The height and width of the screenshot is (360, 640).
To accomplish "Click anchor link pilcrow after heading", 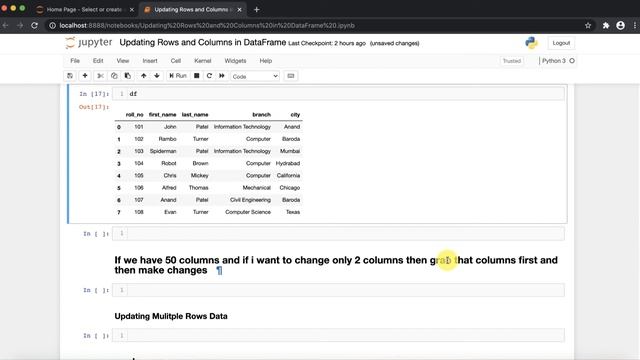I will click(x=219, y=270).
